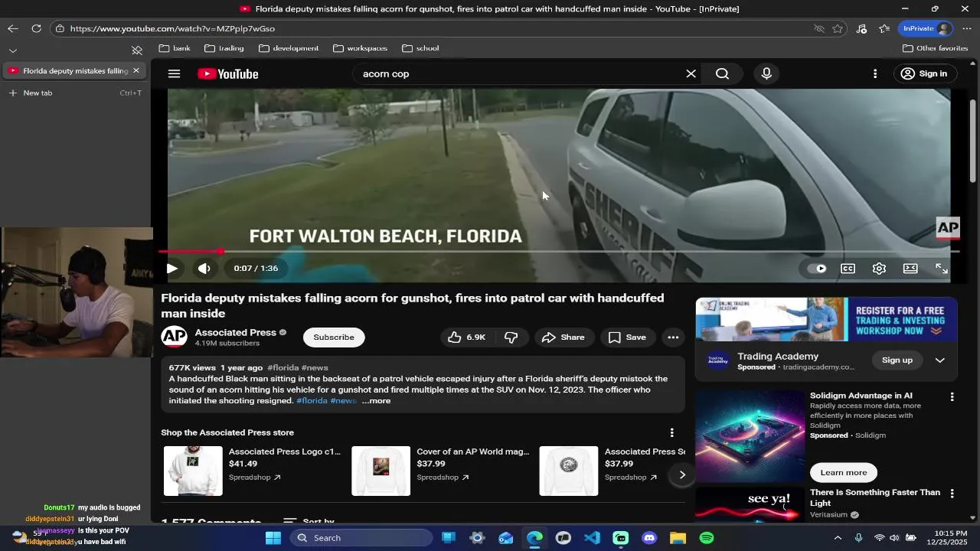The width and height of the screenshot is (980, 551).
Task: Toggle the autoplay switch
Action: point(816,269)
